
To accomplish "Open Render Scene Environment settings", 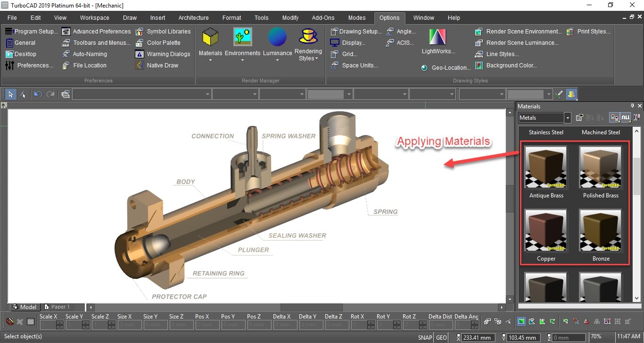I will 518,32.
